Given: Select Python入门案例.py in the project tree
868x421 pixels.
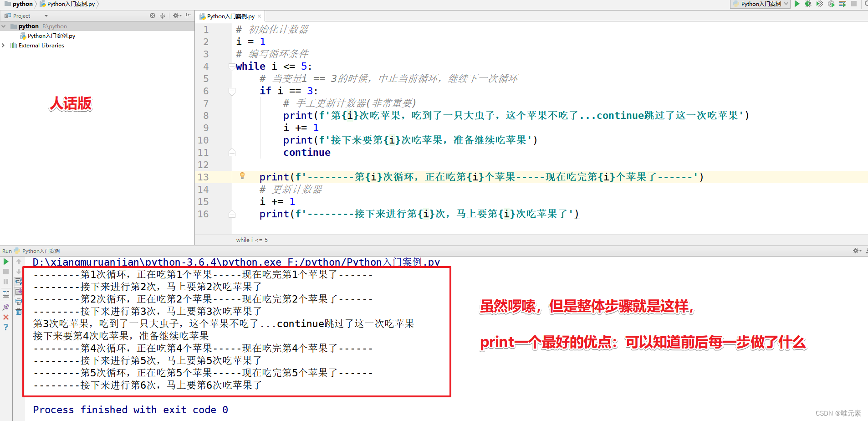Looking at the screenshot, I should point(47,36).
